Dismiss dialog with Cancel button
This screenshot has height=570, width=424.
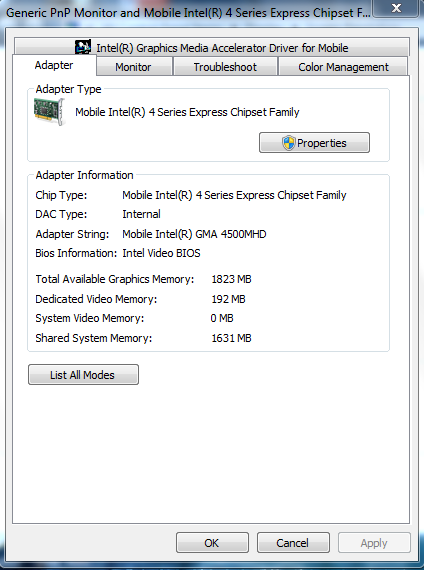[293, 543]
